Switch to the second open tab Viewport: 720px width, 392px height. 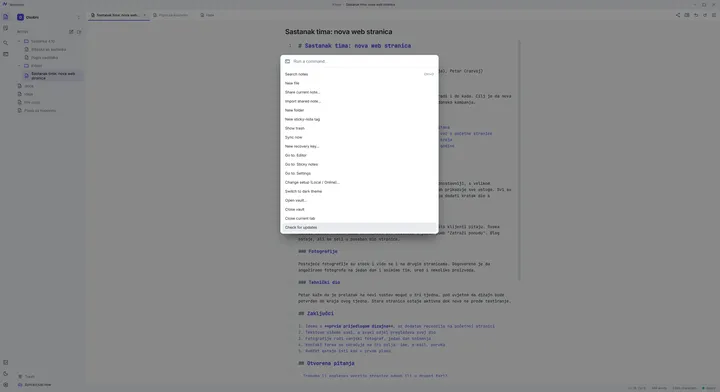coord(171,15)
